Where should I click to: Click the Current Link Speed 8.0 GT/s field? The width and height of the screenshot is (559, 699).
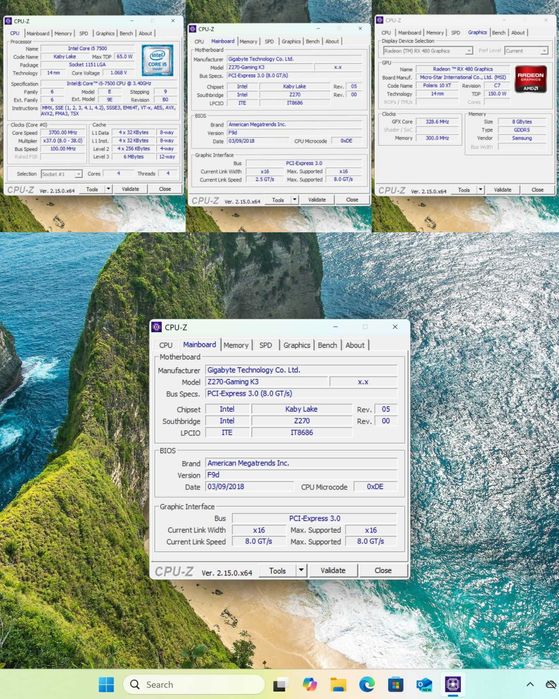click(259, 542)
